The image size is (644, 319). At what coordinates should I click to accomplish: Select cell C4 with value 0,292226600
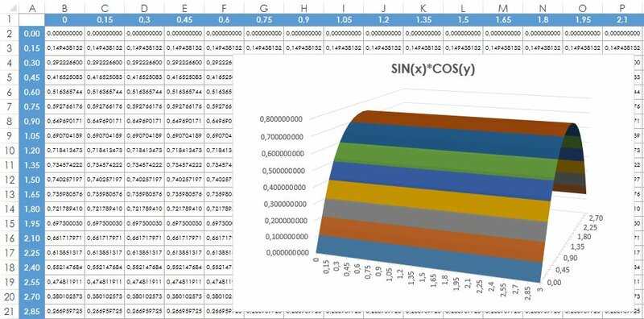(105, 63)
